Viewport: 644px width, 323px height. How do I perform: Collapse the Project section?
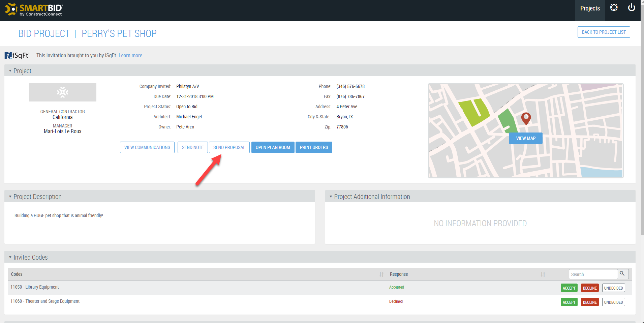click(10, 70)
